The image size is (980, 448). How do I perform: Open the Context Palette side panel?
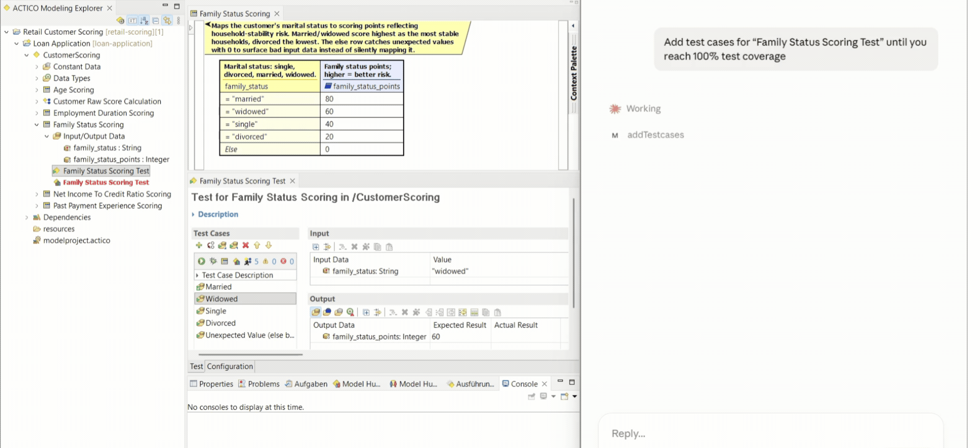574,73
